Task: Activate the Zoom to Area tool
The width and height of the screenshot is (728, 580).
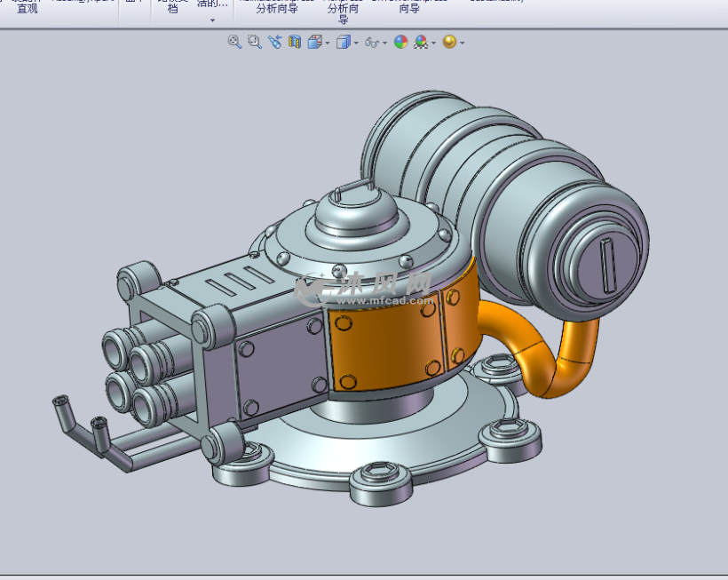Action: click(252, 42)
